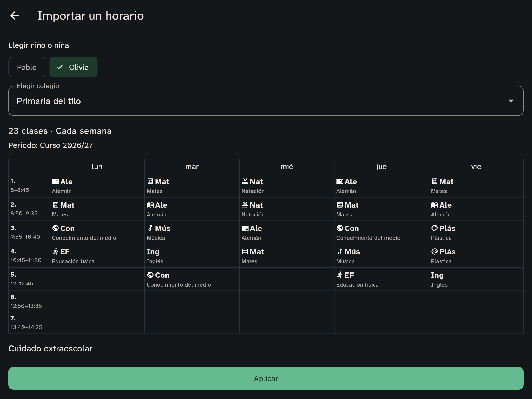
Task: Click the music note icon in Tuesday's Música
Action: pos(150,228)
